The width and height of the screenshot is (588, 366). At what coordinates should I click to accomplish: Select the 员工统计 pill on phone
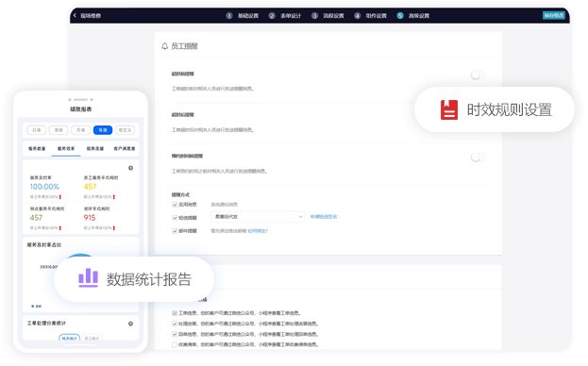coord(92,339)
